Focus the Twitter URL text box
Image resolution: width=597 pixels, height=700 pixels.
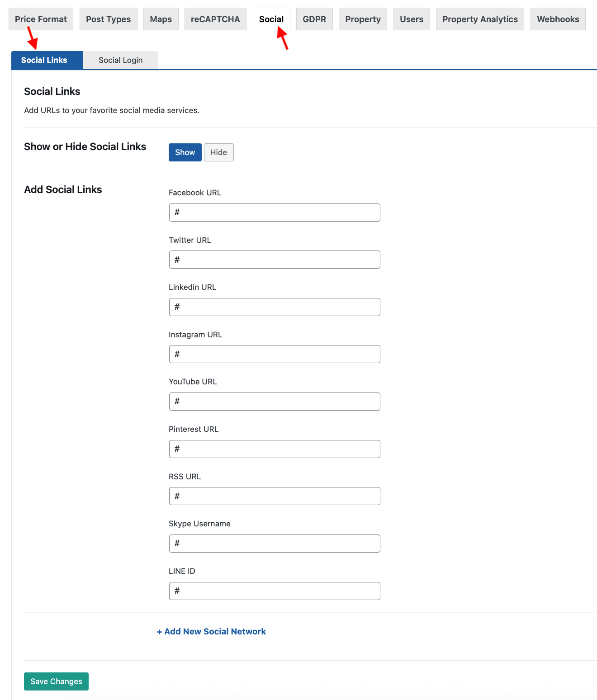pyautogui.click(x=275, y=260)
